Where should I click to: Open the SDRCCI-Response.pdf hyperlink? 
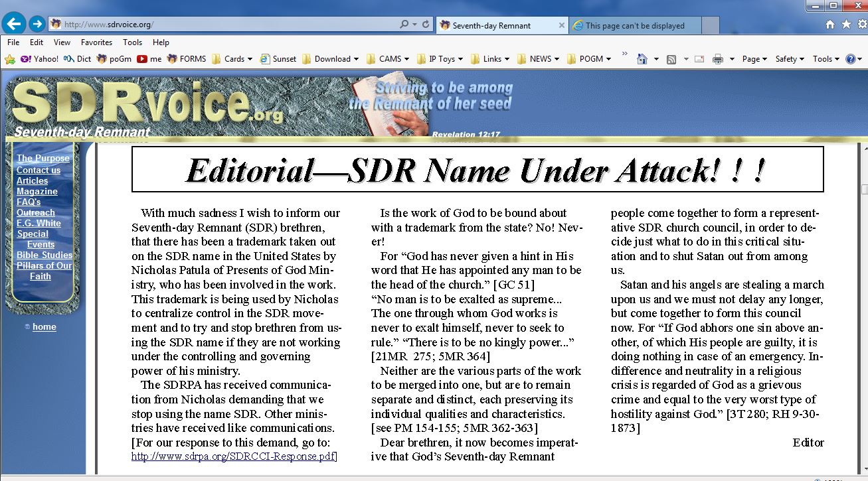[234, 456]
